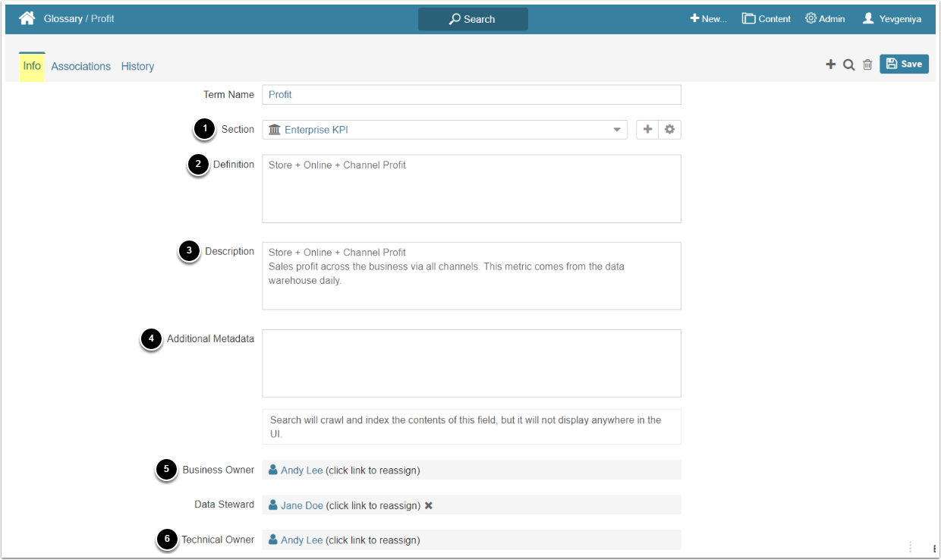Switch to the History tab
The image size is (941, 560).
pyautogui.click(x=137, y=67)
